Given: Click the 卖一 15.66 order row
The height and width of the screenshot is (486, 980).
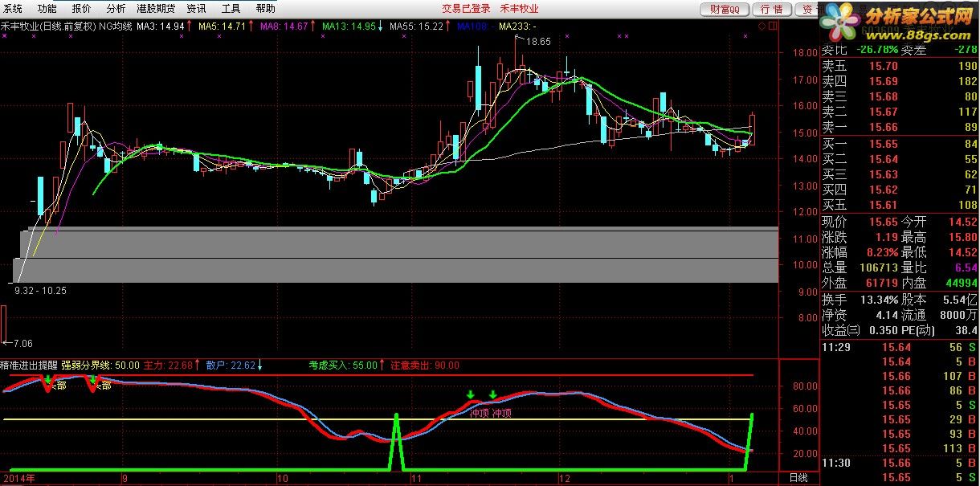Looking at the screenshot, I should point(900,127).
